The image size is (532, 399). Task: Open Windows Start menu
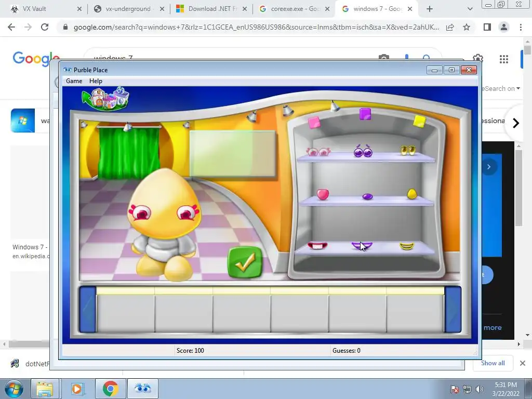[x=14, y=389]
